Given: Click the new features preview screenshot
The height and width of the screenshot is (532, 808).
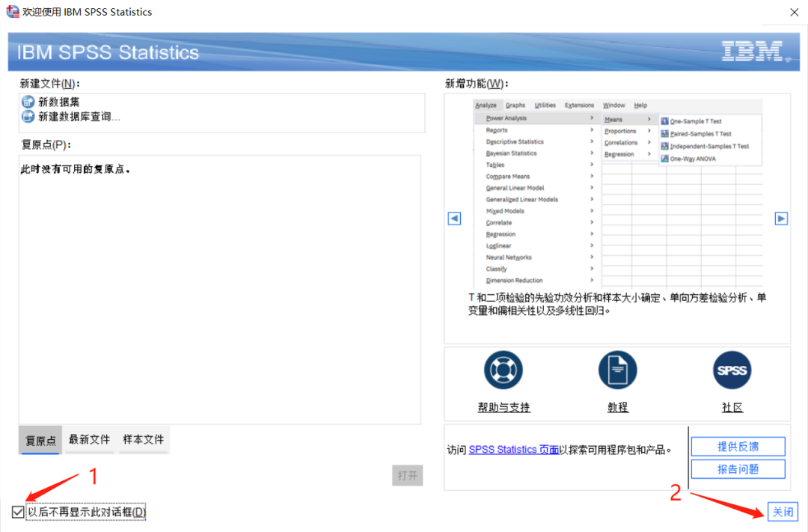Looking at the screenshot, I should pyautogui.click(x=618, y=193).
